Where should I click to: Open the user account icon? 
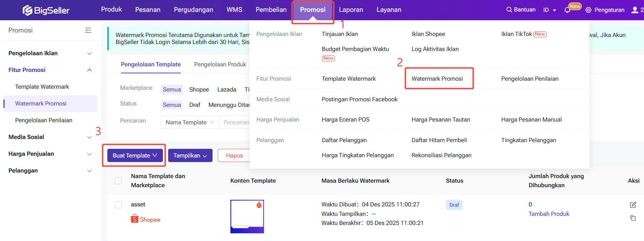(x=635, y=10)
